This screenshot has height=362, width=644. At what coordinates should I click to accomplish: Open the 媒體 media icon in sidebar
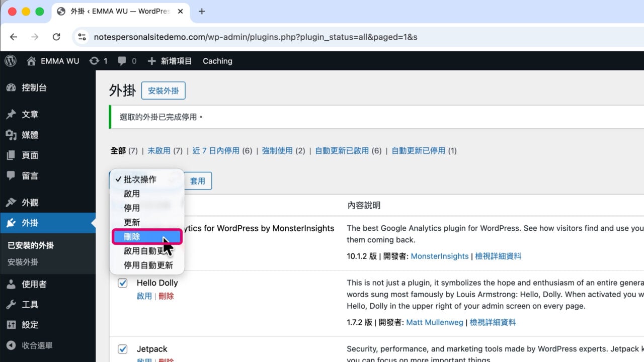pyautogui.click(x=11, y=135)
